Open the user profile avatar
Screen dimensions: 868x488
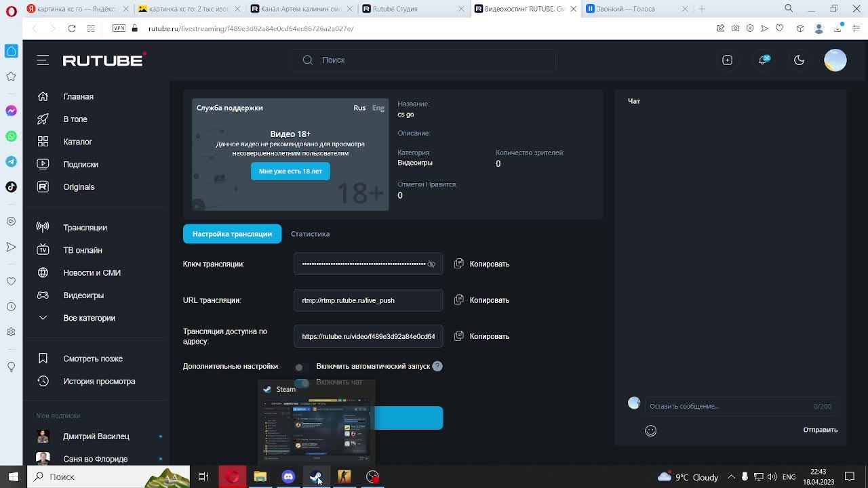coord(835,60)
